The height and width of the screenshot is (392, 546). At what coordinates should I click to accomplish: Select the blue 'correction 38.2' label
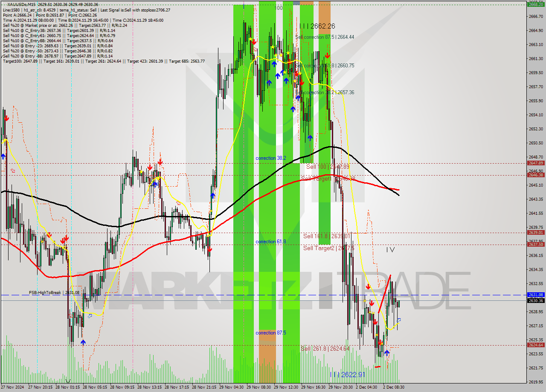(x=271, y=158)
